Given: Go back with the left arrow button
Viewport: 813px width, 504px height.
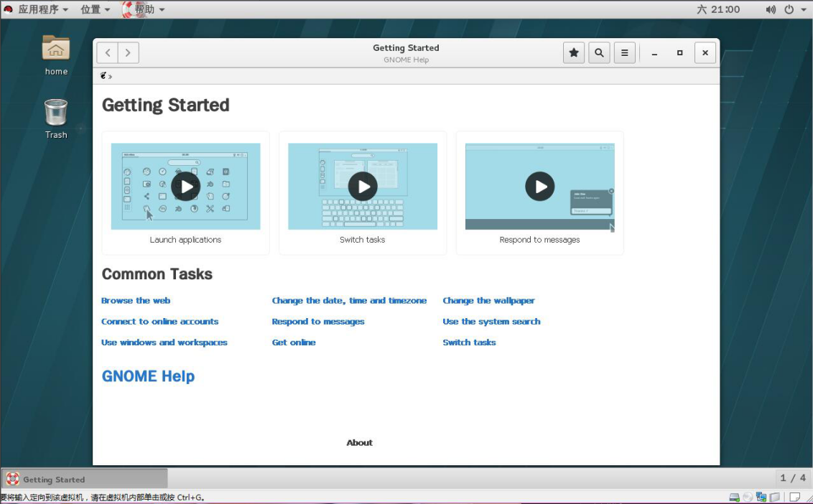Looking at the screenshot, I should [x=108, y=53].
